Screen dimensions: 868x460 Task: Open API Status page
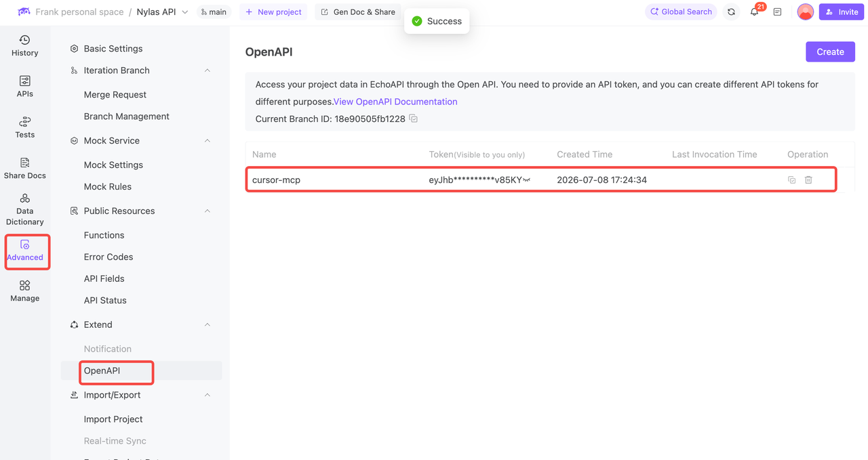pyautogui.click(x=105, y=301)
